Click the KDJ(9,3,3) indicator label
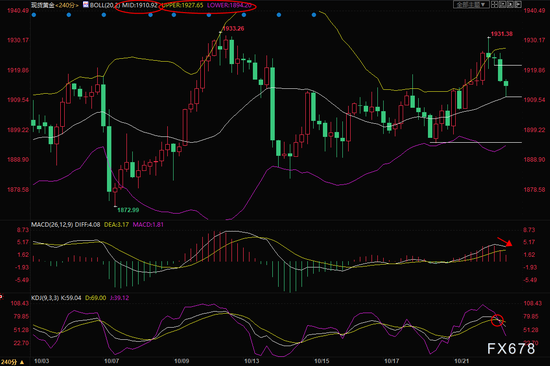550x366 pixels. coord(45,298)
